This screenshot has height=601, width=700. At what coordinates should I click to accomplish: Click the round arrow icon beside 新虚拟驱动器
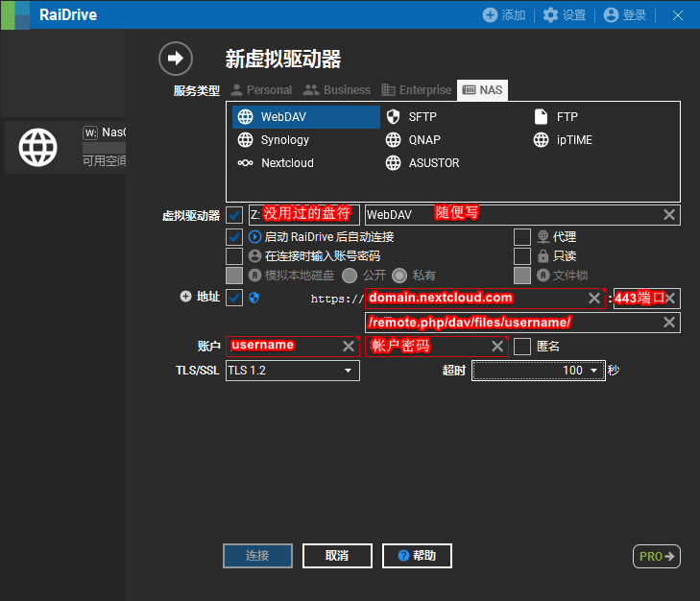(176, 59)
